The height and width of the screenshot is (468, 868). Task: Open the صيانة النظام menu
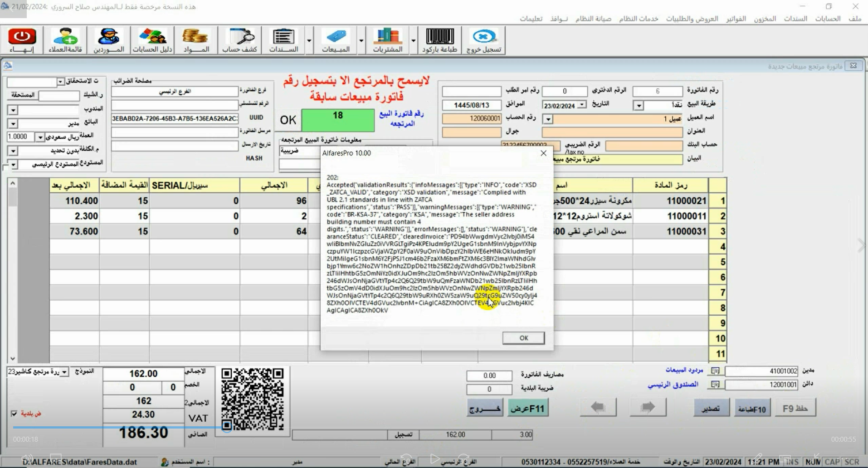(593, 19)
